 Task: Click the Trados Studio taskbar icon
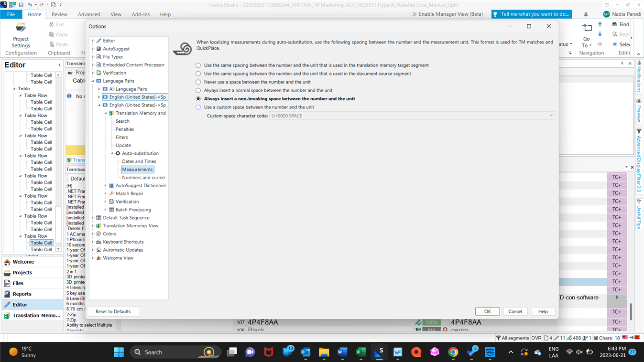tap(379, 352)
